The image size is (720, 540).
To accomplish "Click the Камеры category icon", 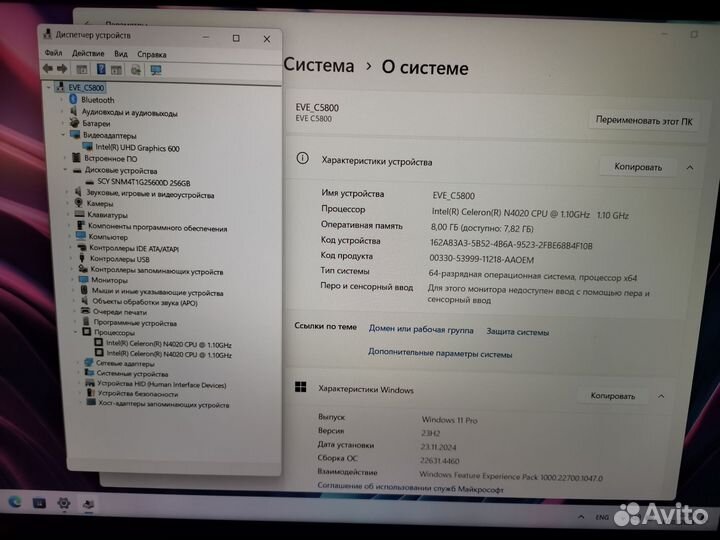I will tap(79, 202).
